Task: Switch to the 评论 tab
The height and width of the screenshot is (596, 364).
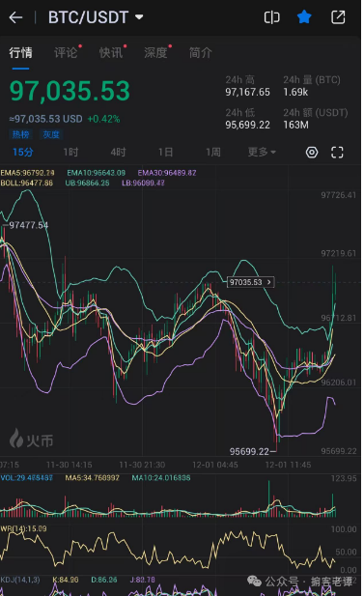Action: click(x=66, y=52)
